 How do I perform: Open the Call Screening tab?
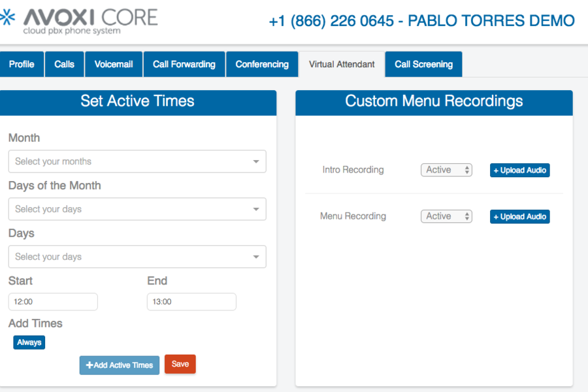[x=424, y=65]
